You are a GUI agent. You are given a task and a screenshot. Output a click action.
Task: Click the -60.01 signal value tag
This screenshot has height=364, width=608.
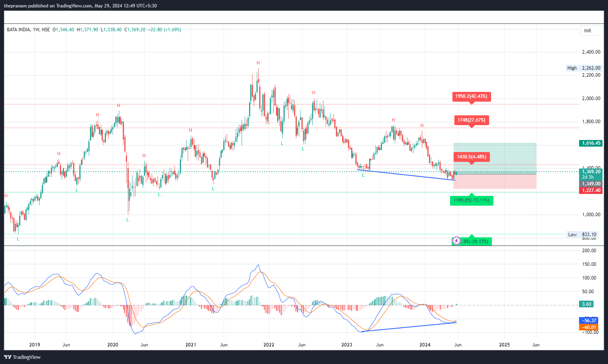click(588, 327)
